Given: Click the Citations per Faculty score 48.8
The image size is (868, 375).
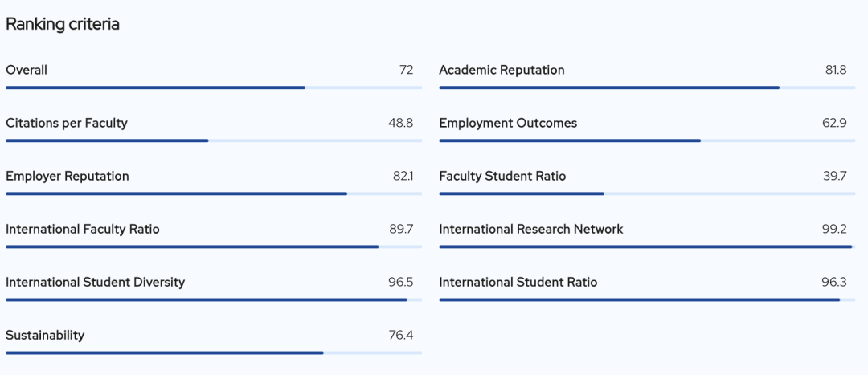Looking at the screenshot, I should click(400, 123).
